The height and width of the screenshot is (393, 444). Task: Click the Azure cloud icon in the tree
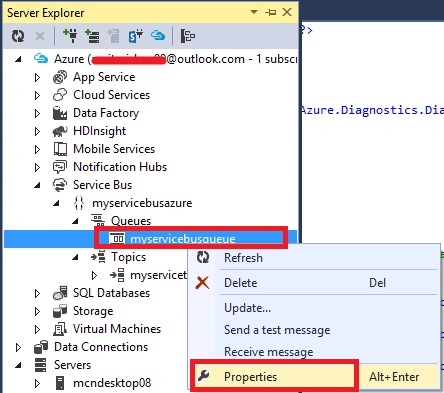pos(41,59)
